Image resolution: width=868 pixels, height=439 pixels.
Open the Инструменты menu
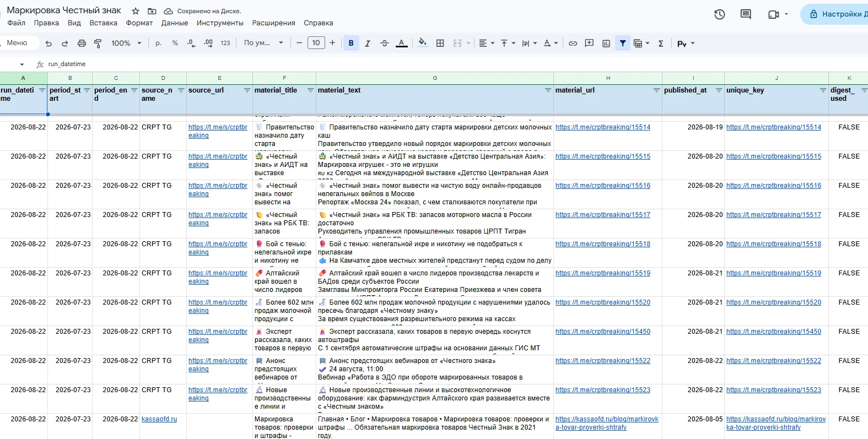(x=220, y=23)
